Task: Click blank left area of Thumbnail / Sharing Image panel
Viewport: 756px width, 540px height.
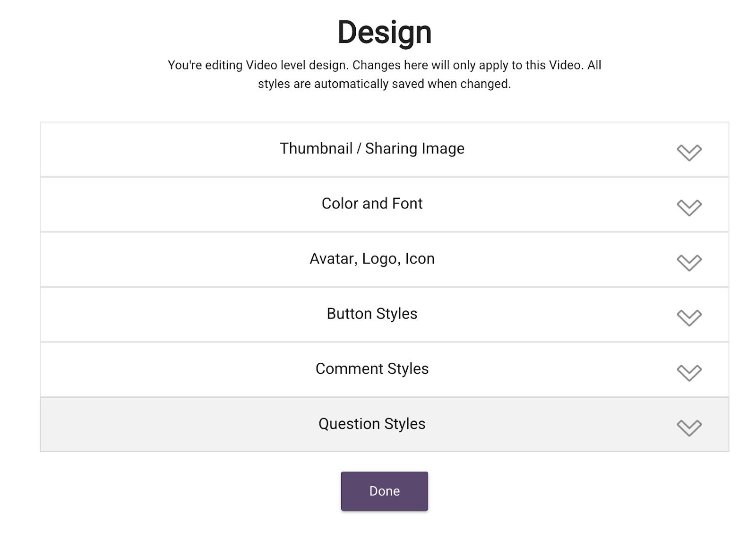Action: pyautogui.click(x=142, y=149)
